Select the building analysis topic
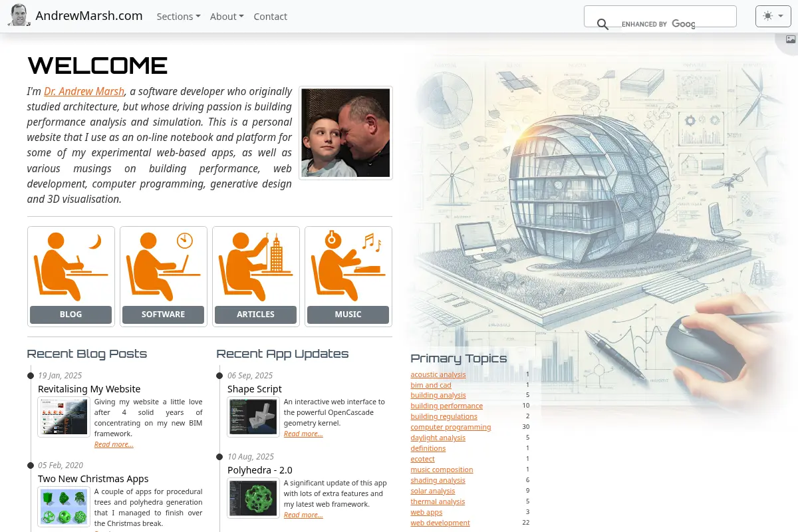 (438, 395)
